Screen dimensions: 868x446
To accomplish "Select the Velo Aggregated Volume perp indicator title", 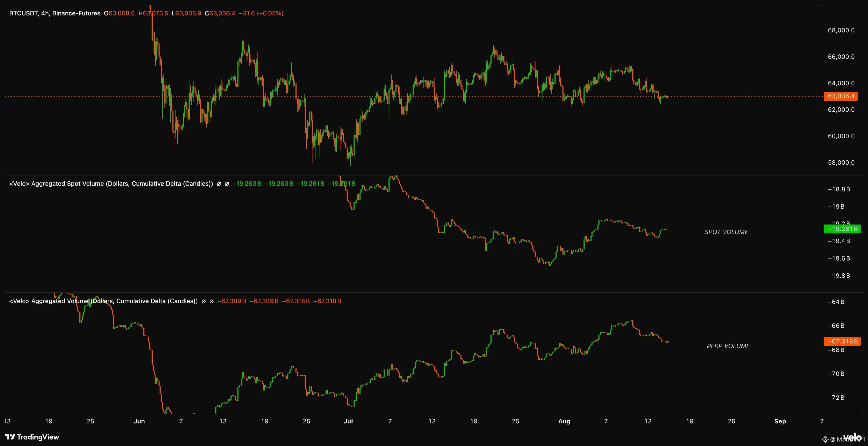I will (104, 301).
